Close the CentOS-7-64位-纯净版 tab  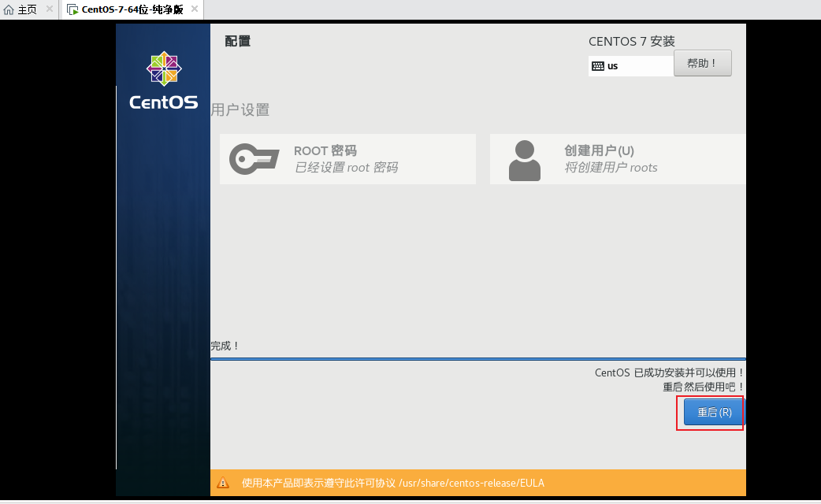pyautogui.click(x=195, y=9)
